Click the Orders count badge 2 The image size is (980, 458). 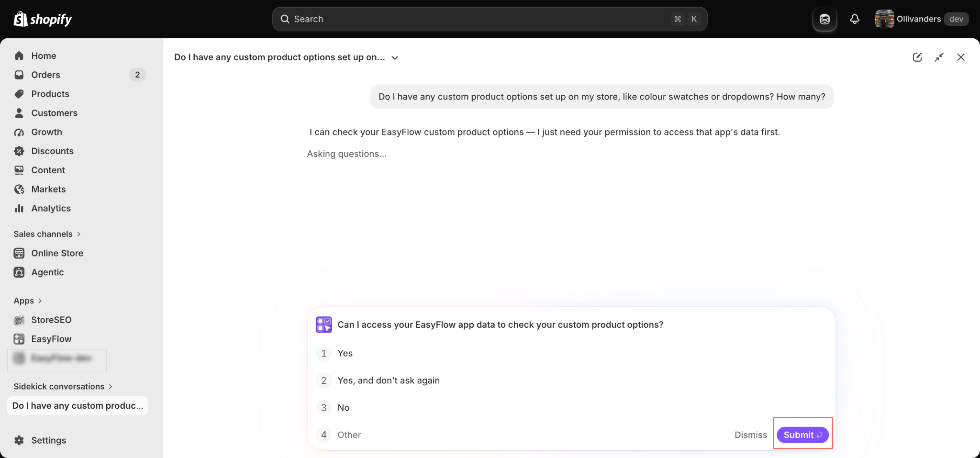(x=137, y=75)
